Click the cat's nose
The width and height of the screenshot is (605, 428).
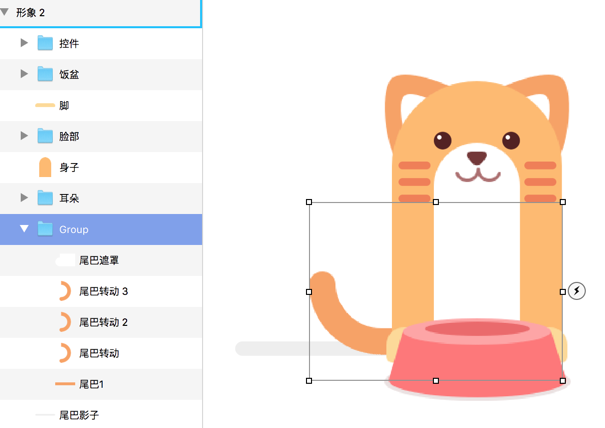(x=477, y=157)
